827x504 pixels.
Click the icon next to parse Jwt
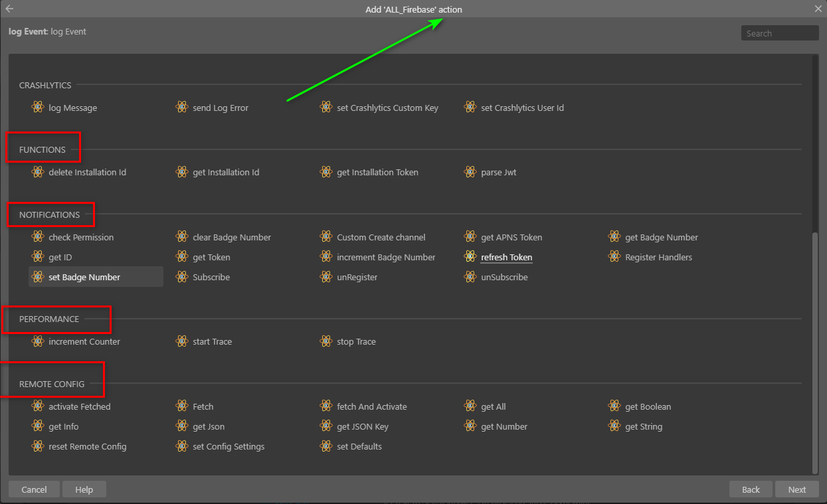[x=470, y=171]
